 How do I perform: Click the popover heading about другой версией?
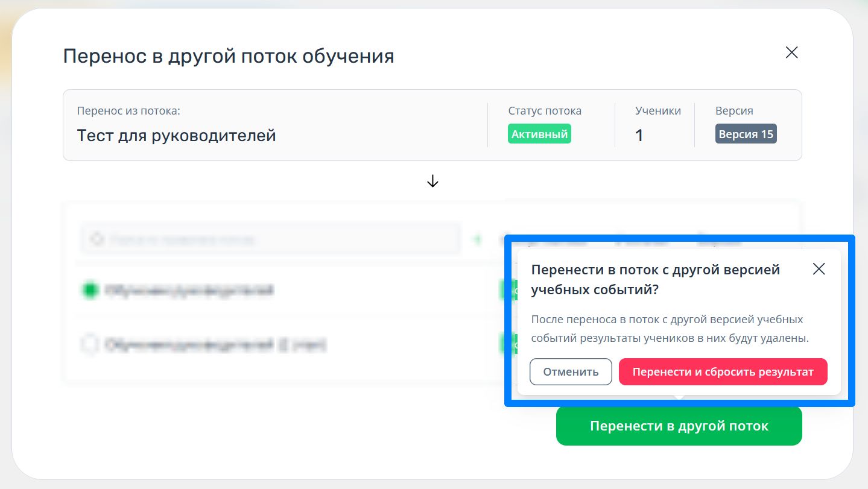pos(656,280)
